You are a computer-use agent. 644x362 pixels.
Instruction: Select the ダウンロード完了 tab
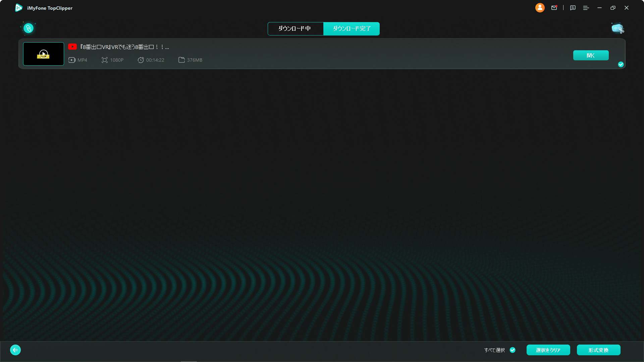352,29
